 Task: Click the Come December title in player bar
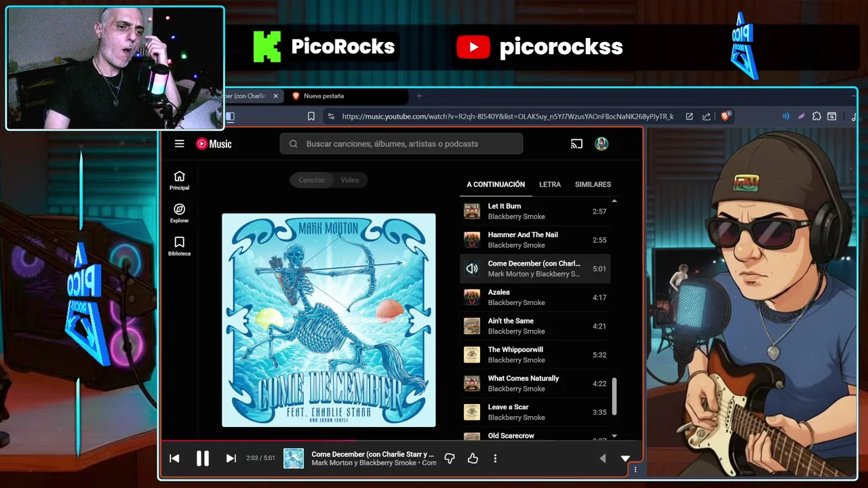click(372, 454)
